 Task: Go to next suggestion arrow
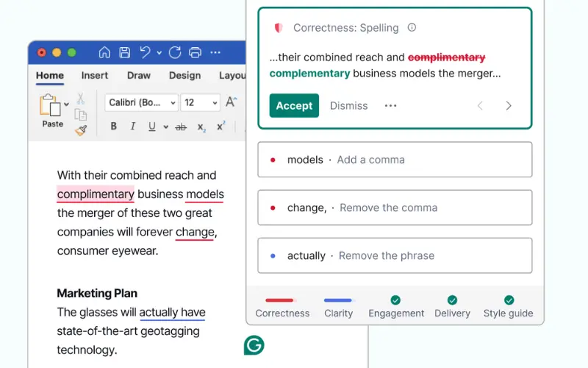pyautogui.click(x=509, y=106)
